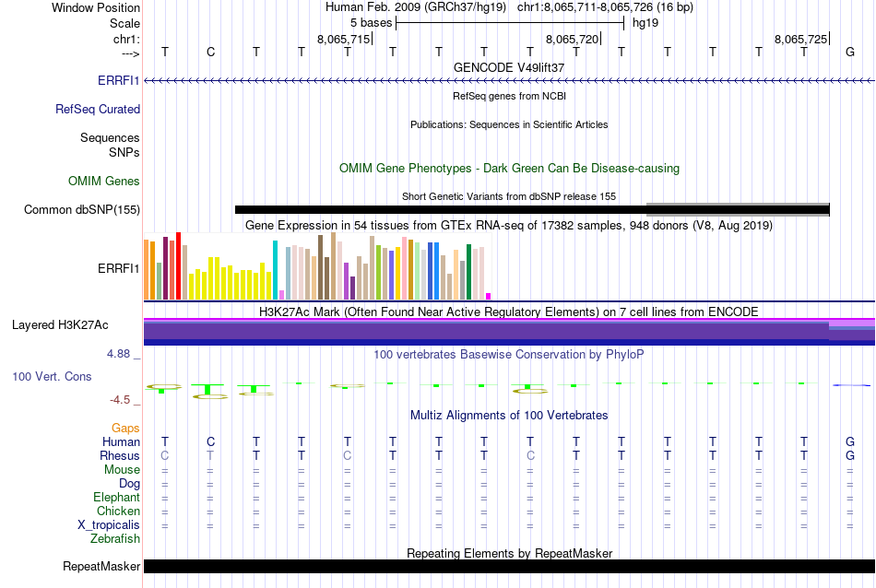Click the ERRFI1 label of the GENCODE track
The height and width of the screenshot is (588, 876).
(118, 80)
